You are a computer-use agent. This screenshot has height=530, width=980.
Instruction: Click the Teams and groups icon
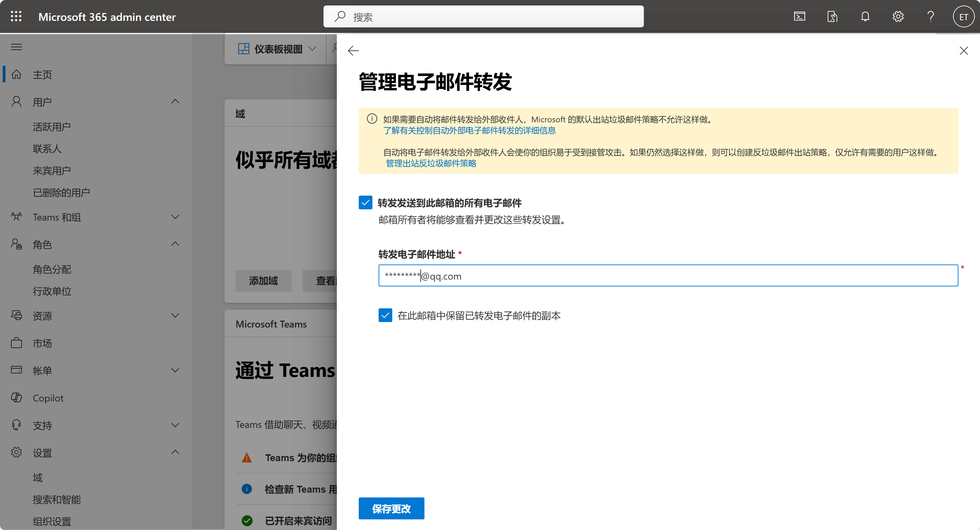pos(16,217)
